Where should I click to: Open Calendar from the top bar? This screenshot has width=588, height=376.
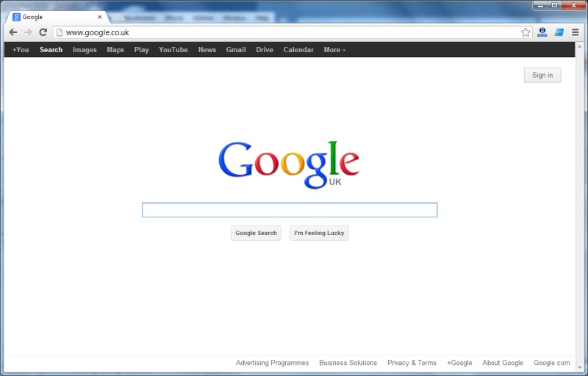tap(298, 50)
